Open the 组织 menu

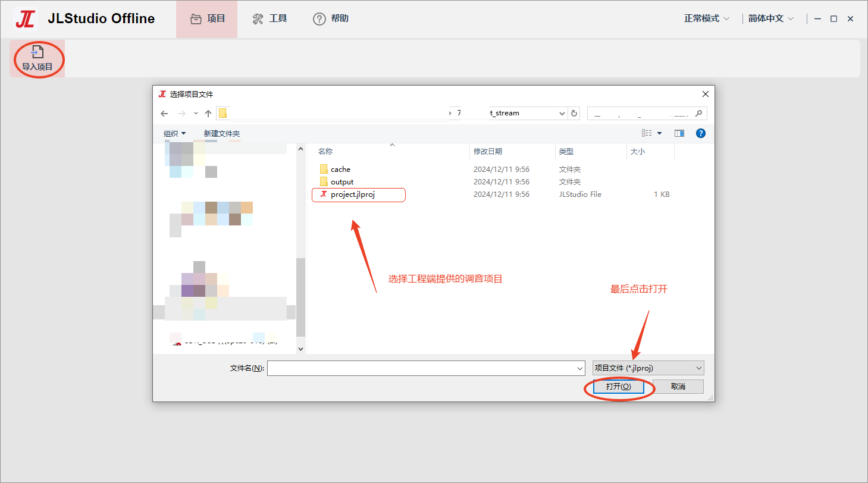[175, 134]
